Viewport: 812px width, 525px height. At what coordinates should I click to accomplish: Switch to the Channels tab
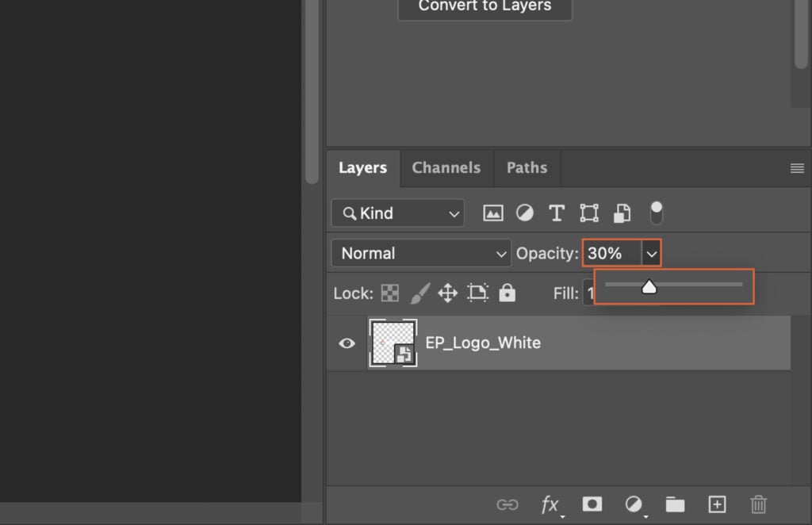tap(446, 167)
